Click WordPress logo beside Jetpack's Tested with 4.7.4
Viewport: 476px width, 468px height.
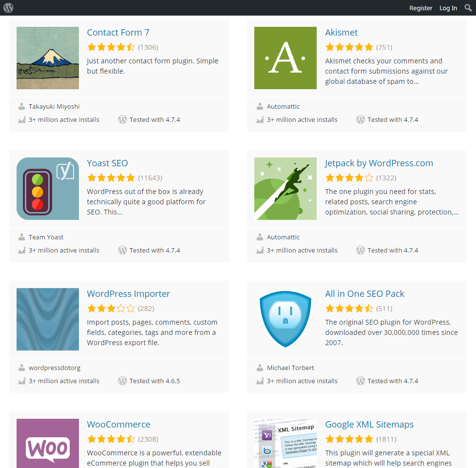[x=361, y=250]
